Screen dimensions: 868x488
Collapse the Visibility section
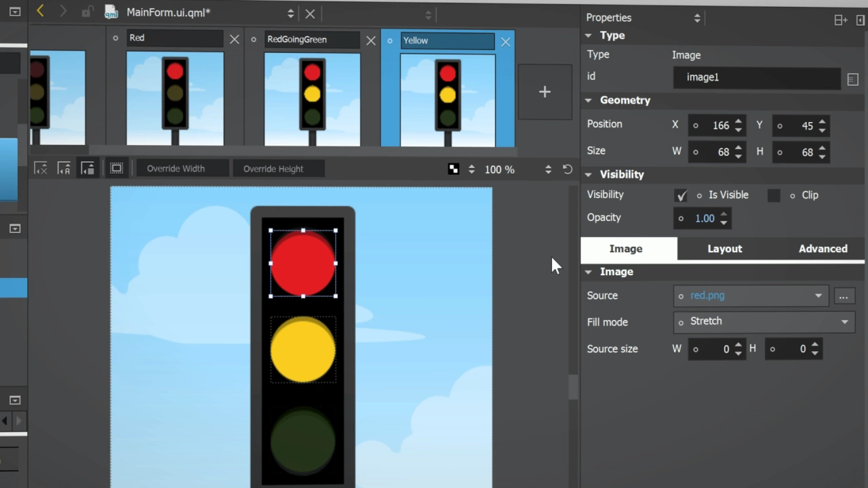pyautogui.click(x=588, y=175)
